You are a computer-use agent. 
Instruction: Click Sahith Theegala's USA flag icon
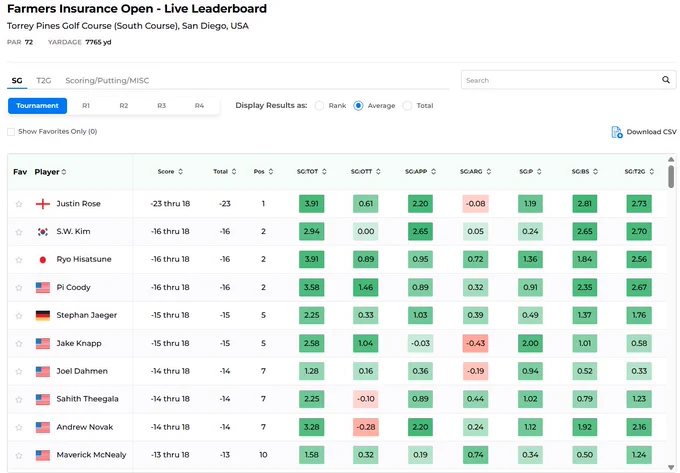point(42,399)
